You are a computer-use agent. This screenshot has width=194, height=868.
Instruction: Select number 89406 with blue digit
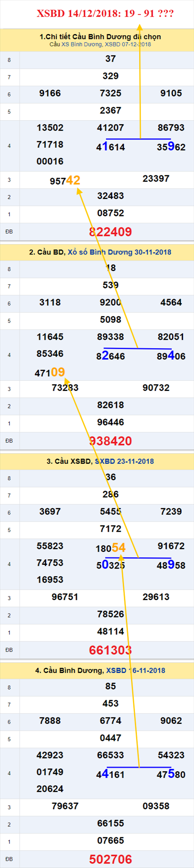[x=171, y=356]
